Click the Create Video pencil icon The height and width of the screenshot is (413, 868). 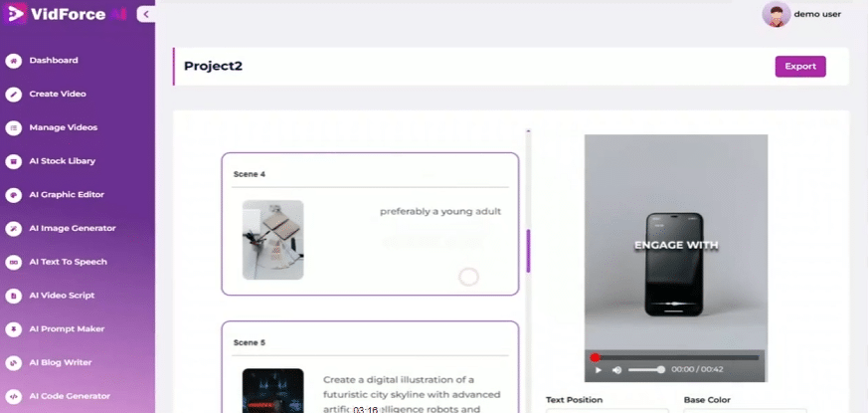14,95
